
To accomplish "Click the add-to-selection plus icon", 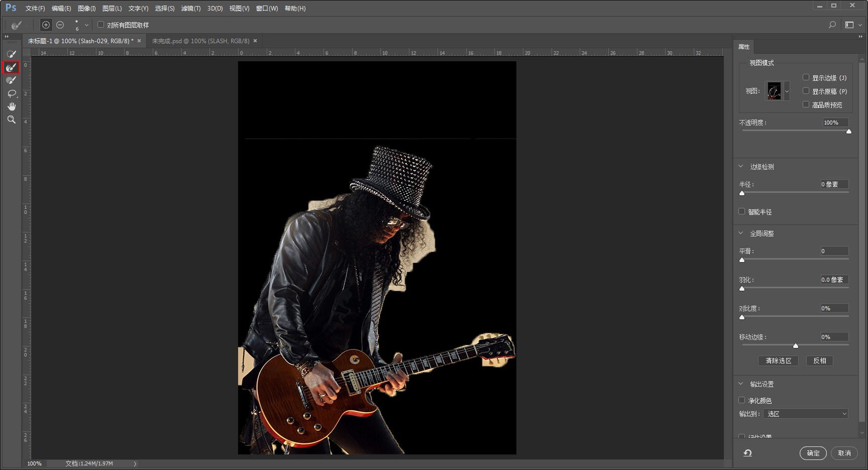I will coord(46,25).
